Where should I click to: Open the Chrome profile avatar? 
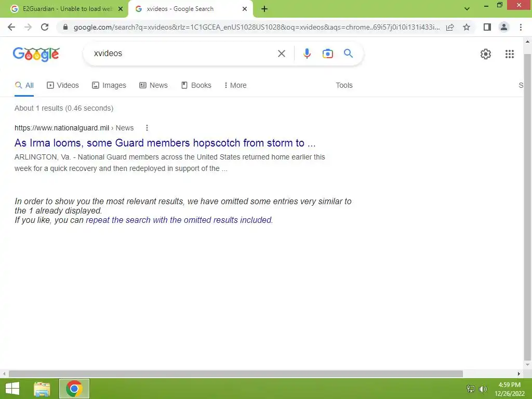tap(504, 27)
